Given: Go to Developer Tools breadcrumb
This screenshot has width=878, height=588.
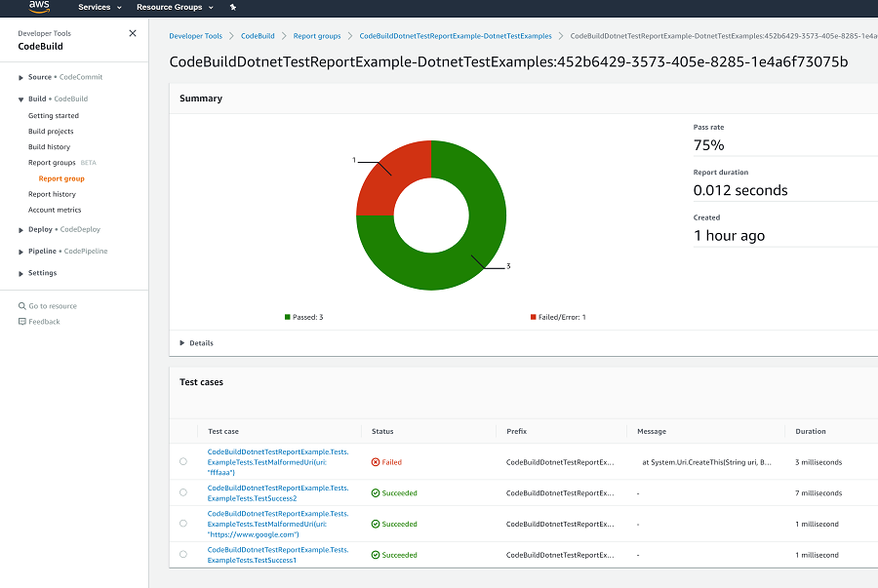Looking at the screenshot, I should pos(195,36).
